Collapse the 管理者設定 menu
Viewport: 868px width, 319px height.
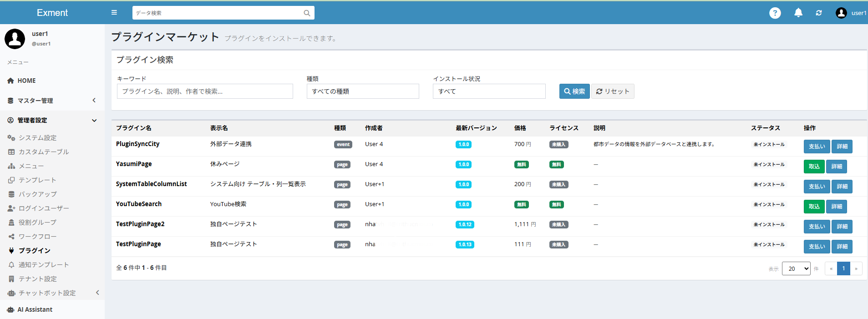tap(52, 120)
